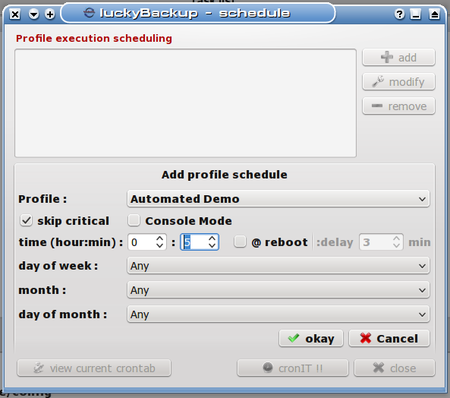Increase the hour value with up arrow

160,238
